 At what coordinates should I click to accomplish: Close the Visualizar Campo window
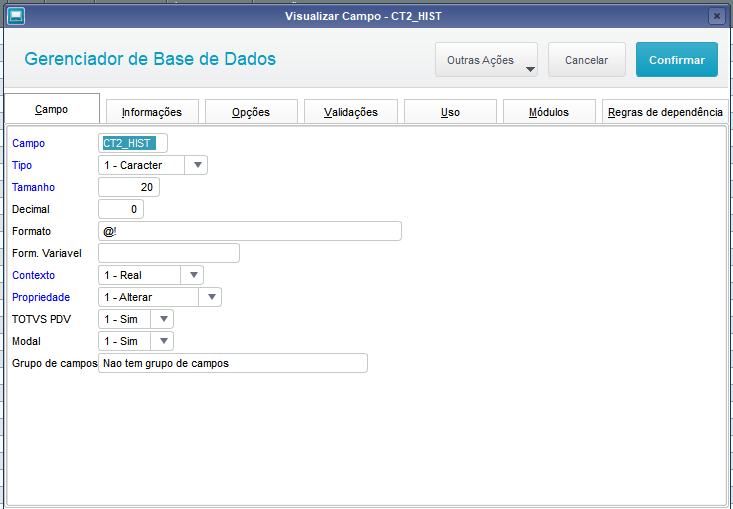(x=717, y=16)
